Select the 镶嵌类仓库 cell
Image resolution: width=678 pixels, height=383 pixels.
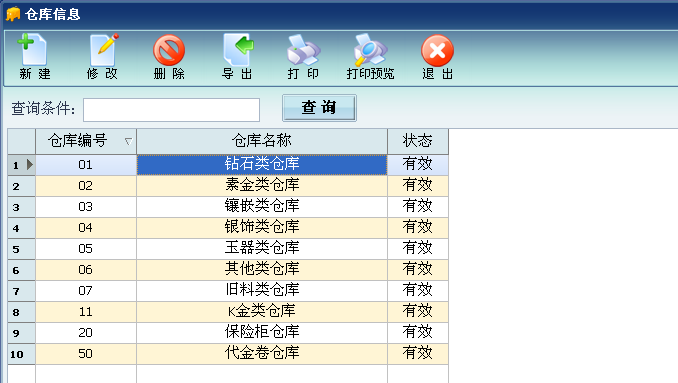262,207
